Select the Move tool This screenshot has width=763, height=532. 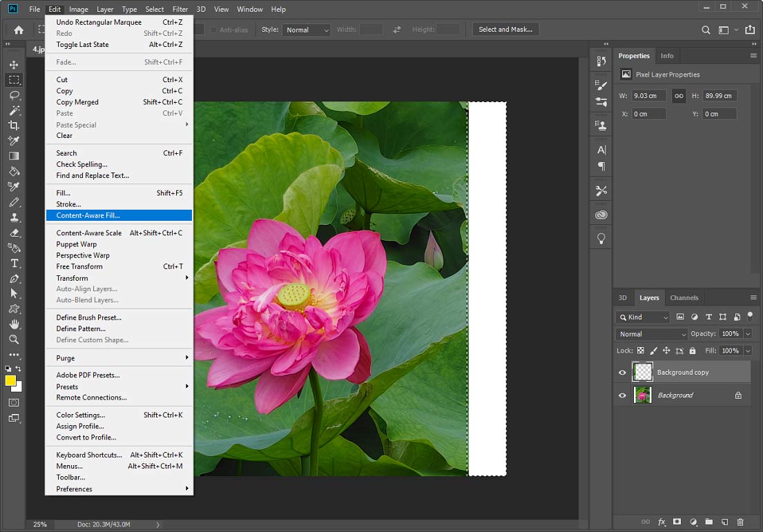coord(14,64)
